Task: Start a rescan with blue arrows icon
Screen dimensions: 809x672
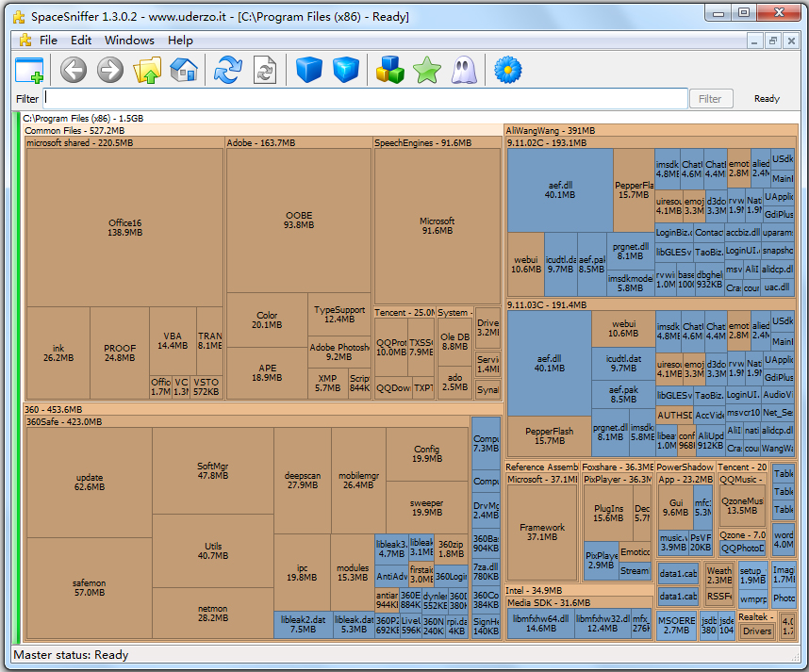Action: [x=228, y=70]
